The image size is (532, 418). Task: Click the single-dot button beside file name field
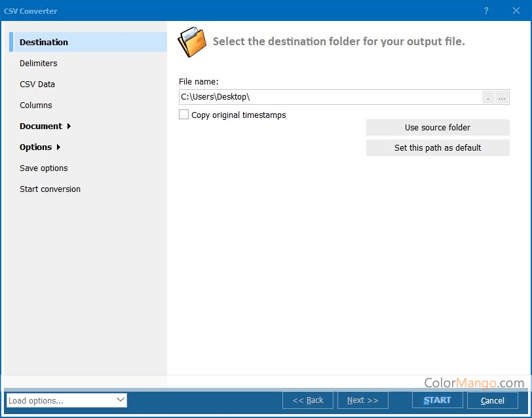[488, 98]
